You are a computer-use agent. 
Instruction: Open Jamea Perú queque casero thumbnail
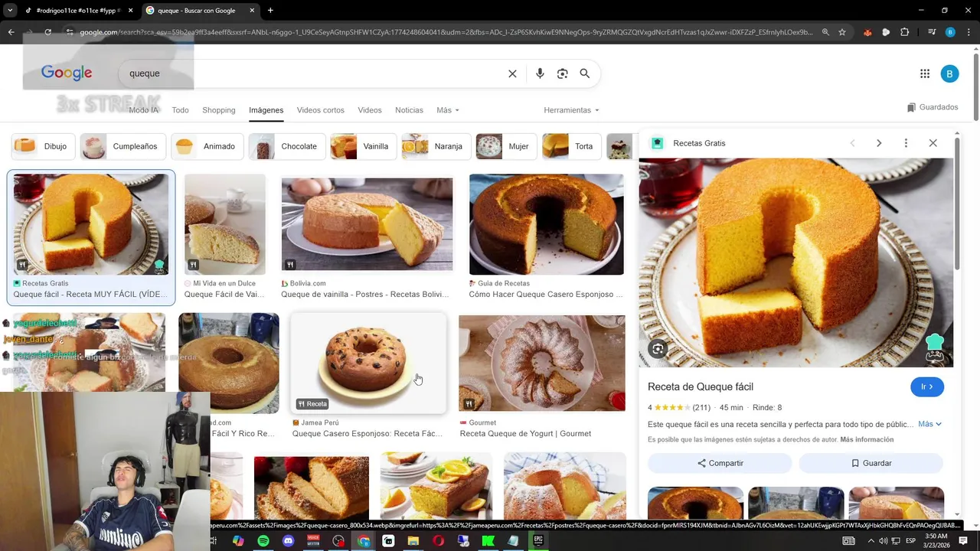(x=368, y=364)
